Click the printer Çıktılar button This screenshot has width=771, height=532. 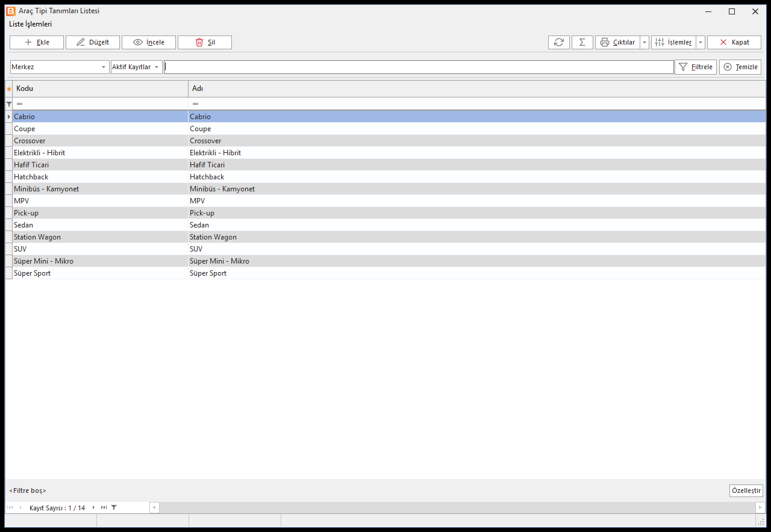[617, 42]
